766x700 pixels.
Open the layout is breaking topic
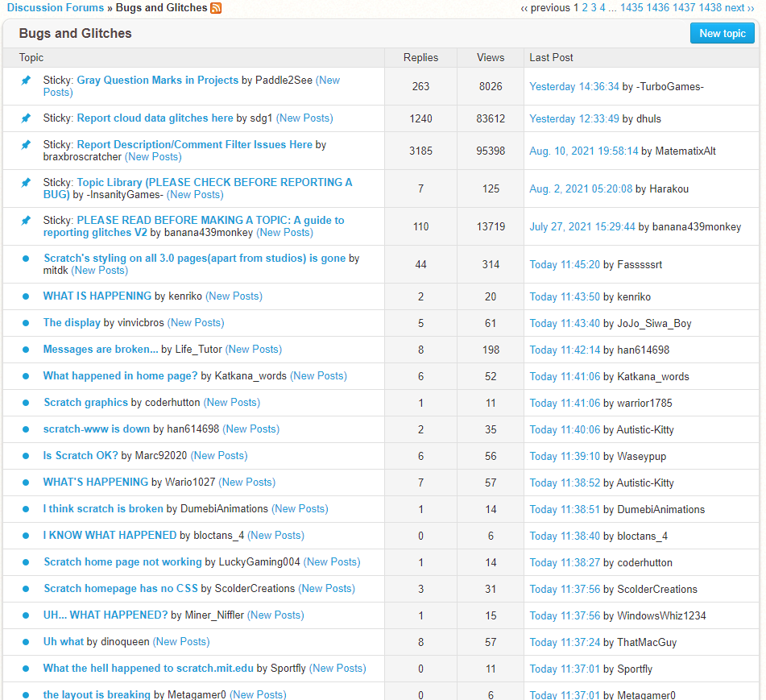[97, 694]
